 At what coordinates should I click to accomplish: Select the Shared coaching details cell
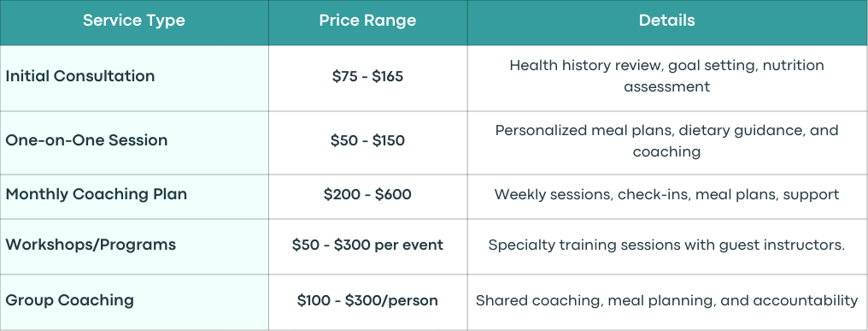pyautogui.click(x=667, y=302)
